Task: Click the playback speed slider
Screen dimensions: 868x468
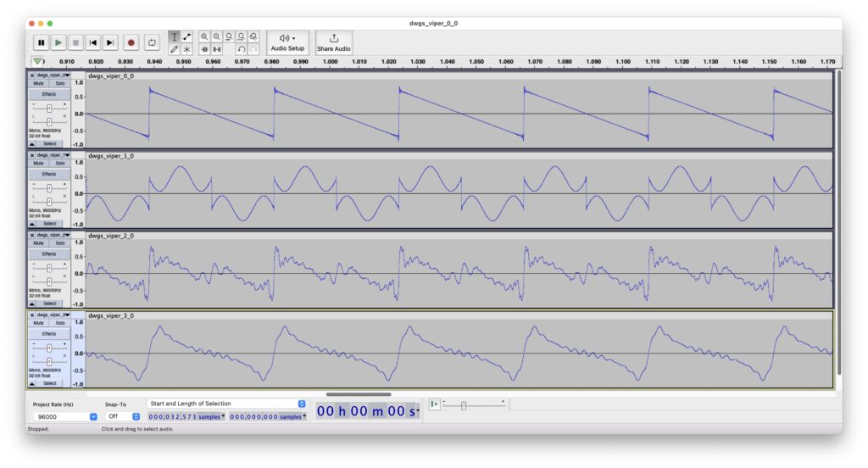Action: [463, 405]
